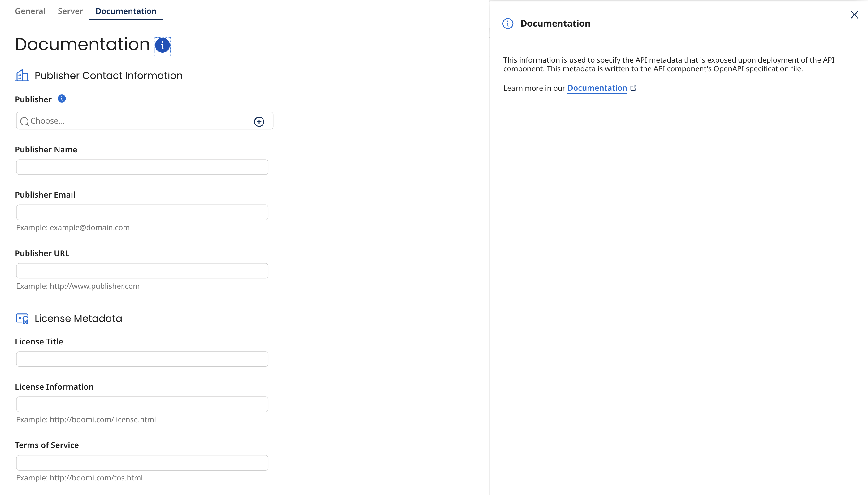Click the Publisher Contact Information building icon
Image resolution: width=868 pixels, height=495 pixels.
[x=22, y=75]
